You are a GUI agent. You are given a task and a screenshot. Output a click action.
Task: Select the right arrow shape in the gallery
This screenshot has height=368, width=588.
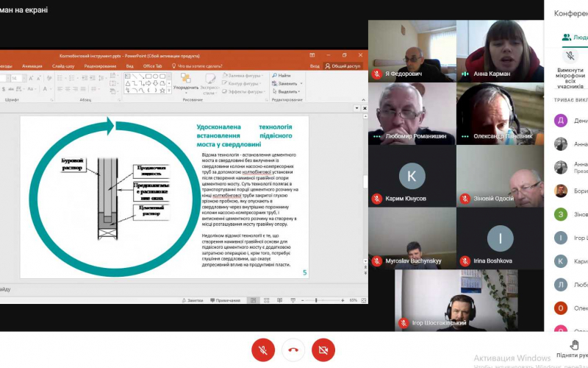[x=148, y=83]
